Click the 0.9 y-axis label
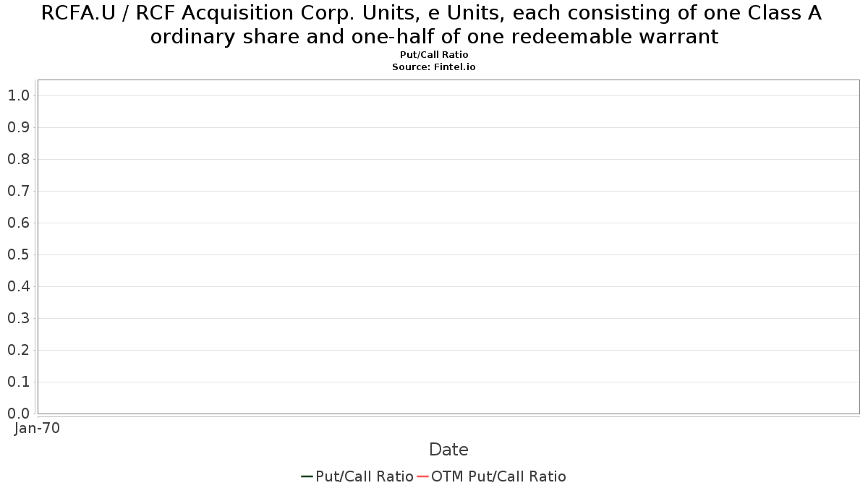Image resolution: width=868 pixels, height=488 pixels. [x=18, y=127]
